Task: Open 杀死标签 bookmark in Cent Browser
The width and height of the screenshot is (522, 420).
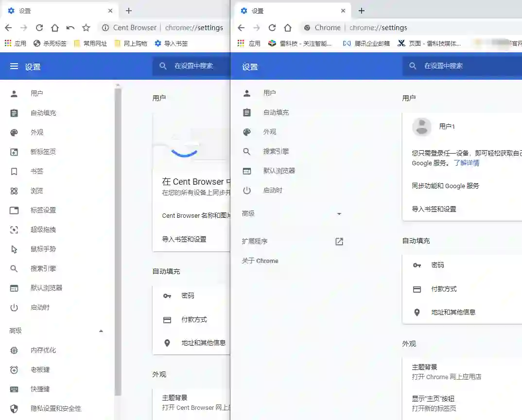Action: [50, 43]
